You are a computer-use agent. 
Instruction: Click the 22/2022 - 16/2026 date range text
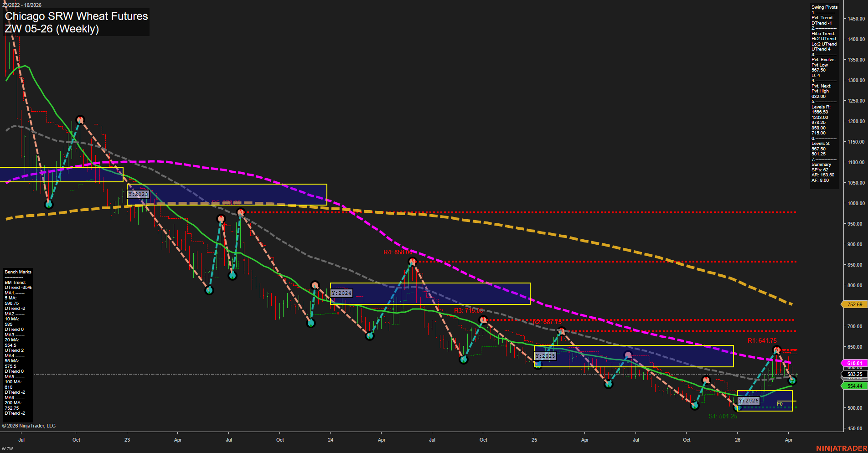click(22, 5)
